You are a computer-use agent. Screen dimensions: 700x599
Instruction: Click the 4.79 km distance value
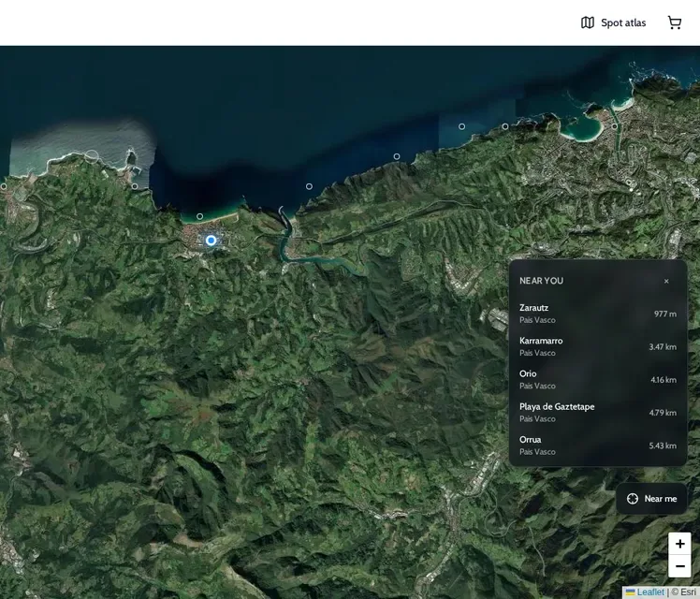click(x=663, y=413)
